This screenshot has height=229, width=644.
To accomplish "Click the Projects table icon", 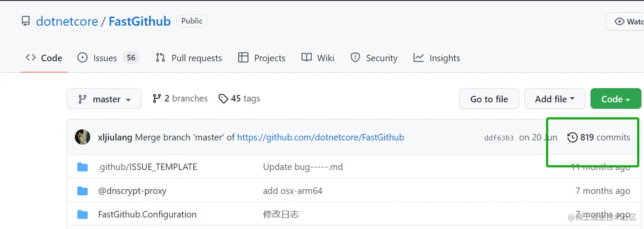I will [x=243, y=57].
